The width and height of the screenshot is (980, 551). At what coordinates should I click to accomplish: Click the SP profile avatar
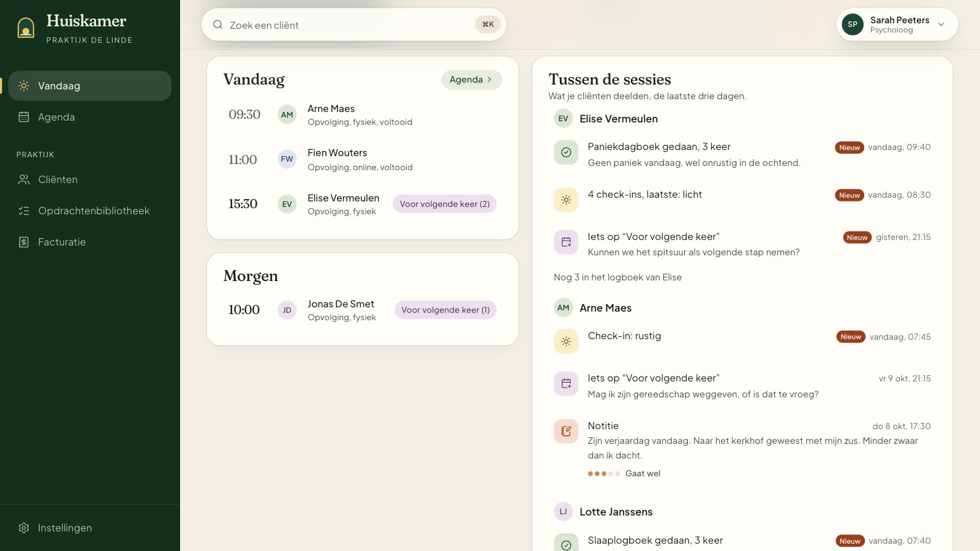[853, 24]
